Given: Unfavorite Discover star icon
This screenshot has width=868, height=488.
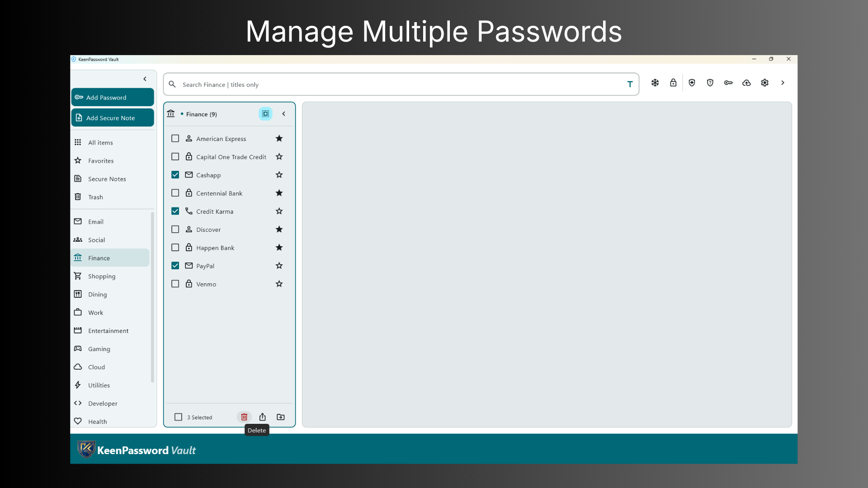Looking at the screenshot, I should pos(279,229).
